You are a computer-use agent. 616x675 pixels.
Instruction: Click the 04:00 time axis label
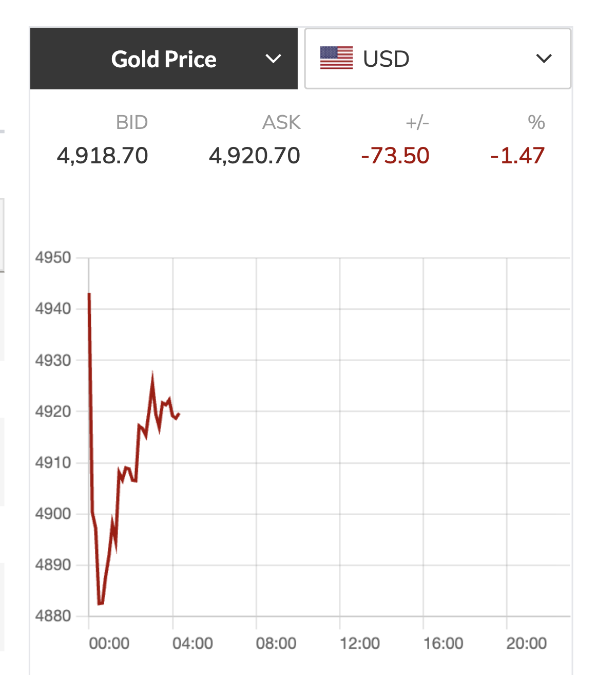[192, 644]
